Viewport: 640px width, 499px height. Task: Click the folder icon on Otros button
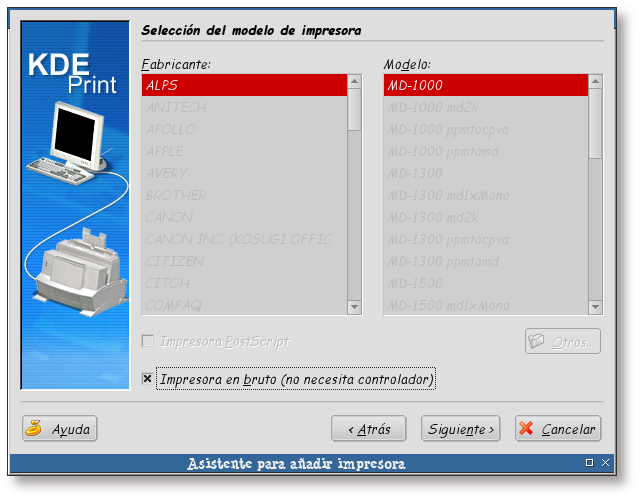point(537,342)
